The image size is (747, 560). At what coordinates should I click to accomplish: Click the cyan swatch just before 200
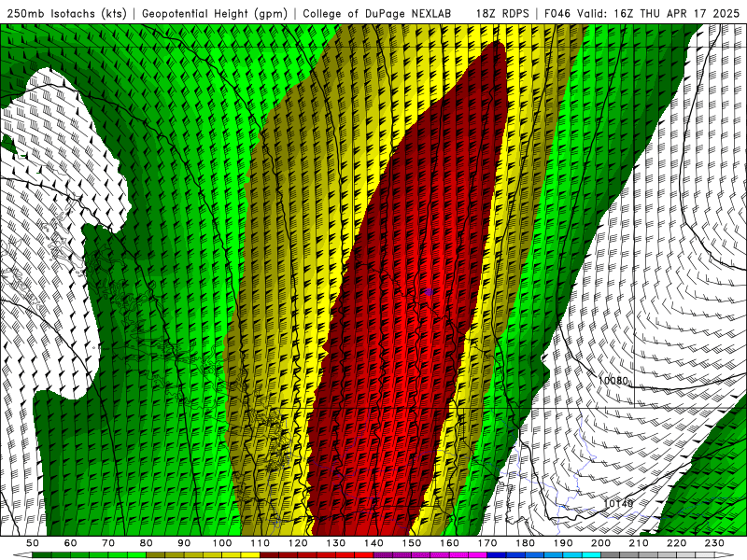pos(591,554)
